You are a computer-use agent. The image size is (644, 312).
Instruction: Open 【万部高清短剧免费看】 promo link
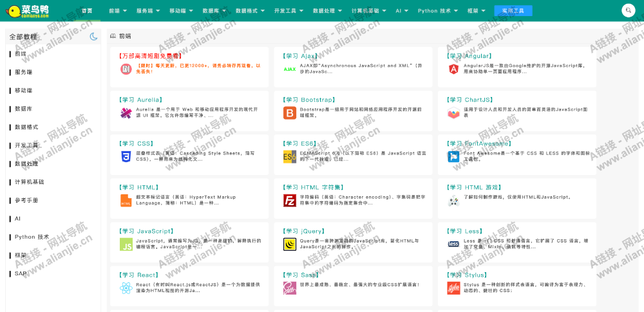(x=149, y=56)
